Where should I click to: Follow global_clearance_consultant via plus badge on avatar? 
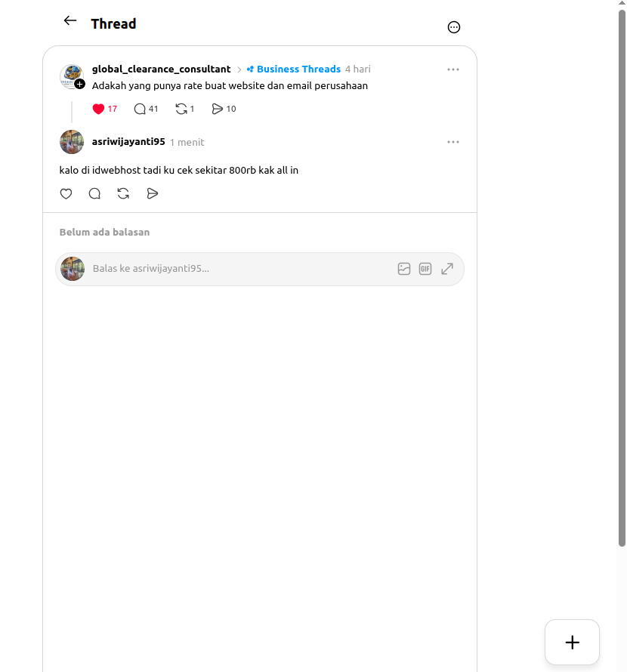click(80, 84)
